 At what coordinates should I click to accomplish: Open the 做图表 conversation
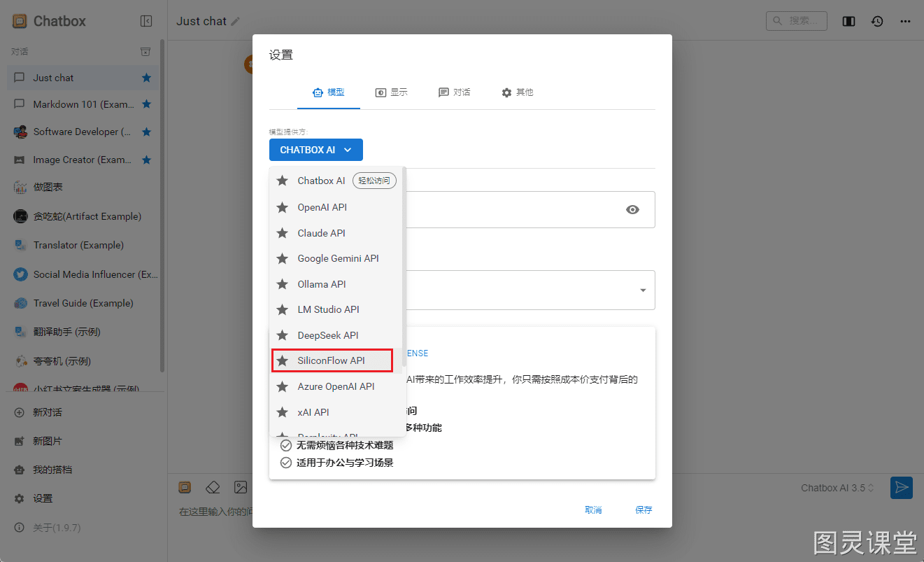(83, 188)
